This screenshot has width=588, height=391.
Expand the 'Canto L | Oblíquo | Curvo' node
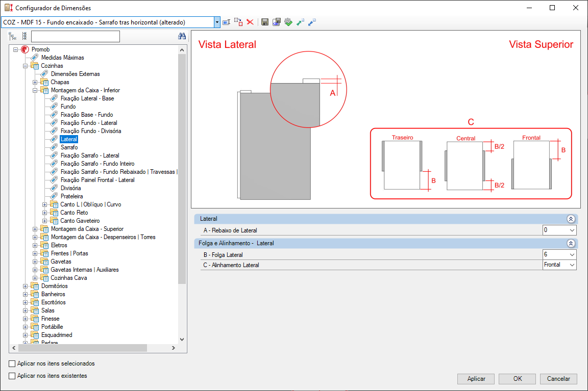(x=44, y=204)
